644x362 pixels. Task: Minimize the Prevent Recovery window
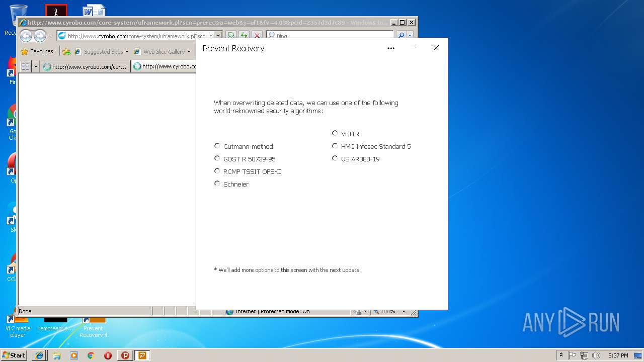(x=413, y=48)
